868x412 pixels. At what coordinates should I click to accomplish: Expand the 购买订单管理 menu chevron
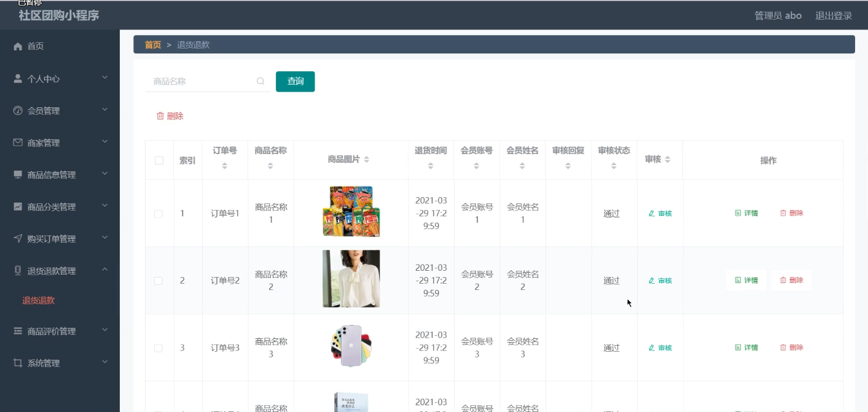click(104, 237)
